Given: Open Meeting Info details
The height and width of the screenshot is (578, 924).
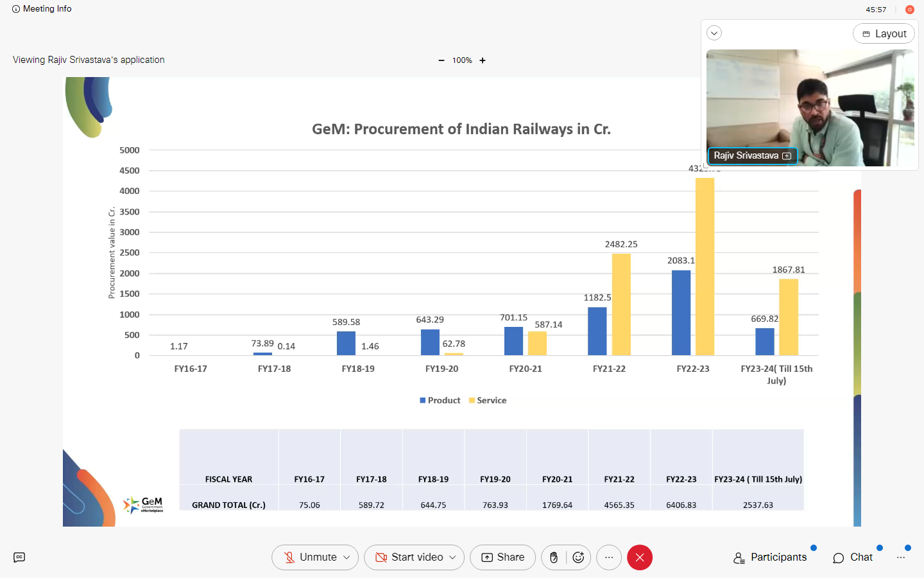Looking at the screenshot, I should [x=42, y=9].
